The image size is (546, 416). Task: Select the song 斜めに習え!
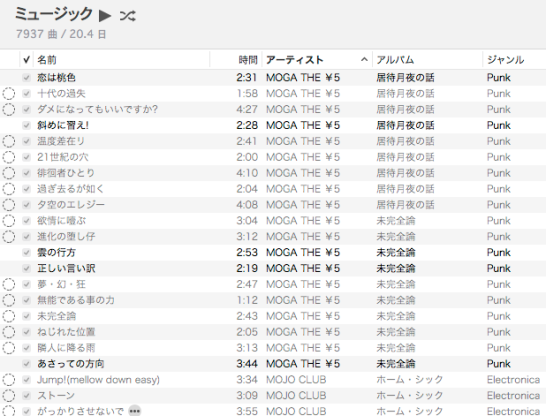pyautogui.click(x=63, y=125)
